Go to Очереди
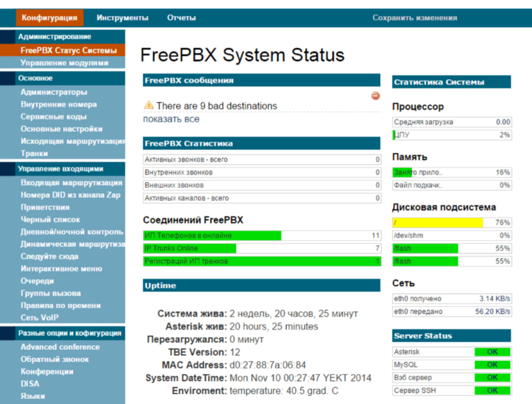 click(37, 281)
